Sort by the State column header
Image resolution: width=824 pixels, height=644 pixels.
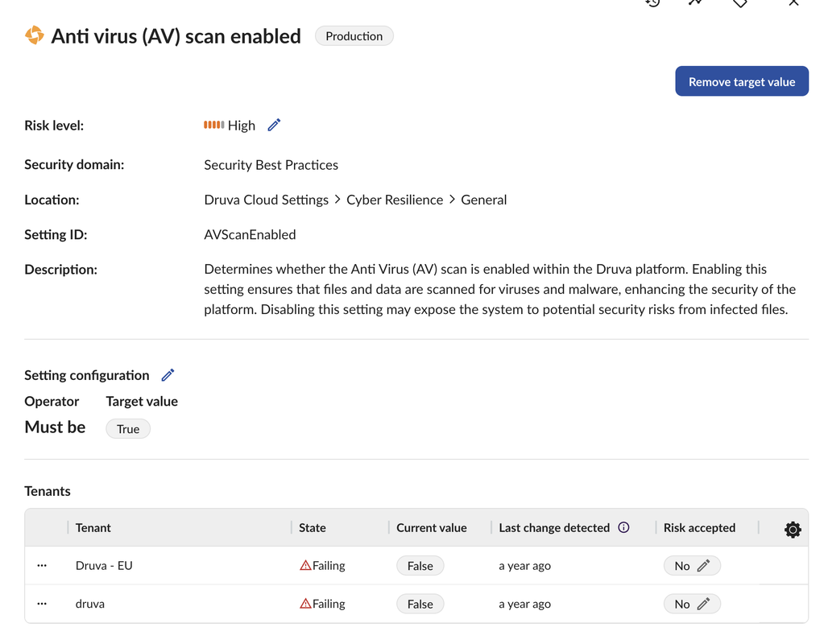pos(313,527)
